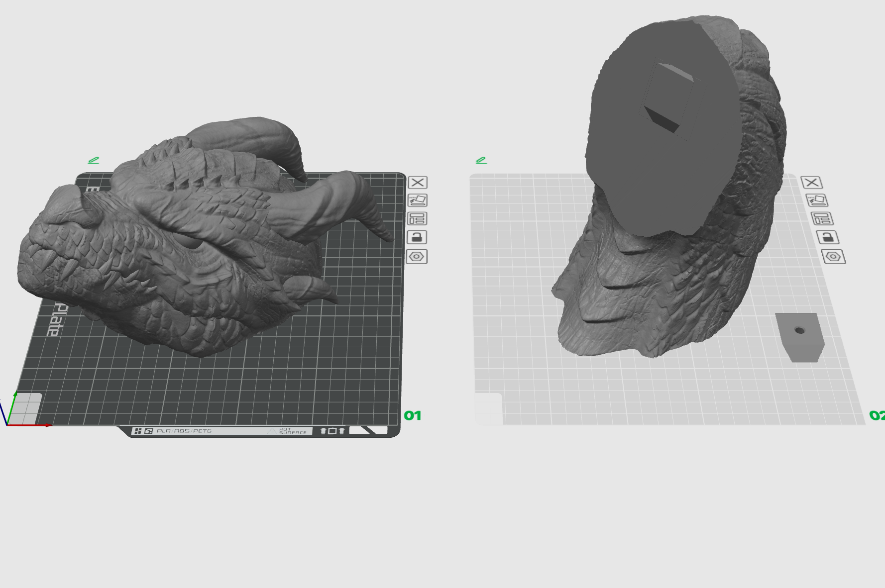Viewport: 885px width, 588px height.
Task: Click the PLA/ABS/PETG label on plate 01
Action: click(x=184, y=431)
